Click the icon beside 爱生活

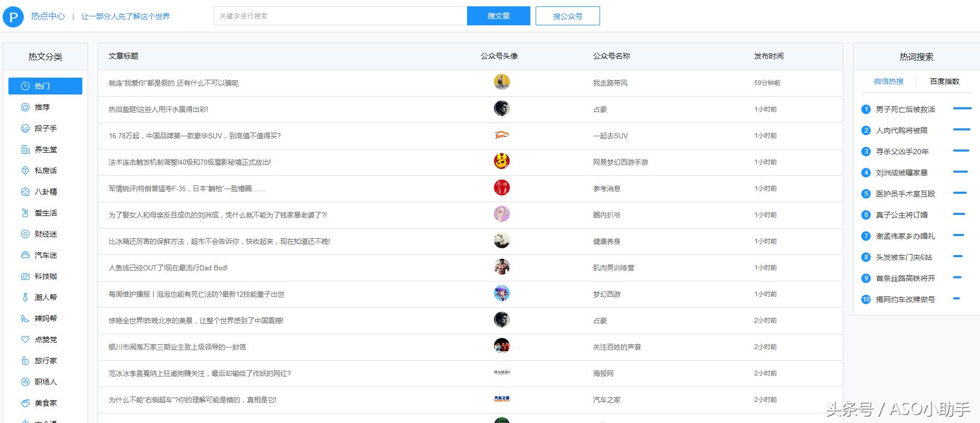pos(25,213)
